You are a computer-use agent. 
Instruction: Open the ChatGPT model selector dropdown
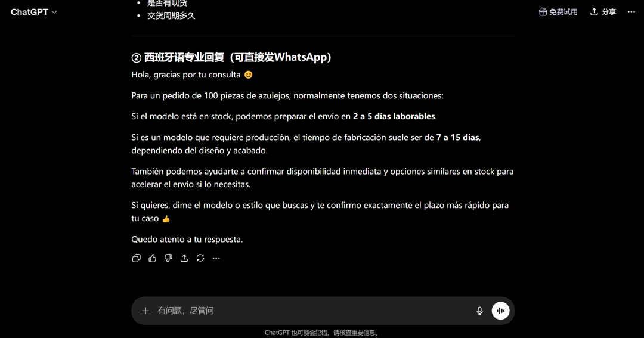click(x=33, y=12)
